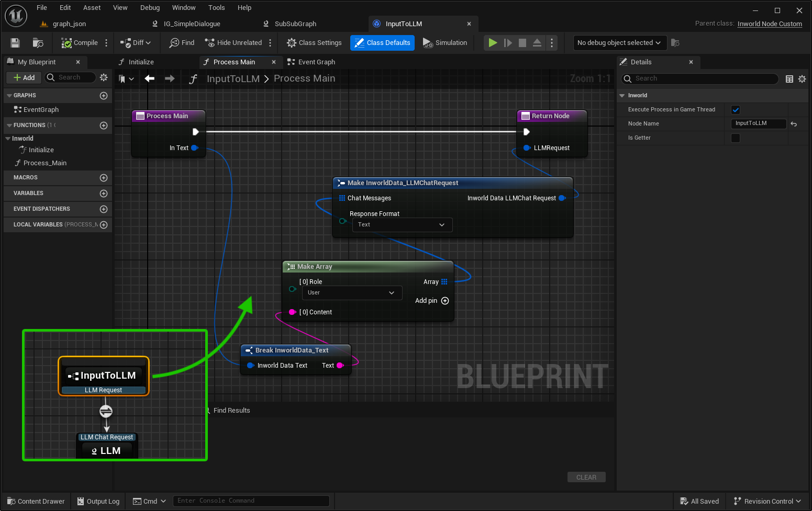Open the Find tool

(x=182, y=43)
